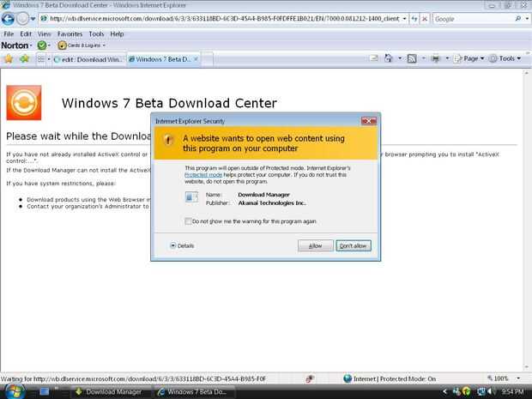Screen dimensions: 532x399
Task: Expand Details in the security dialog
Action: [182, 245]
